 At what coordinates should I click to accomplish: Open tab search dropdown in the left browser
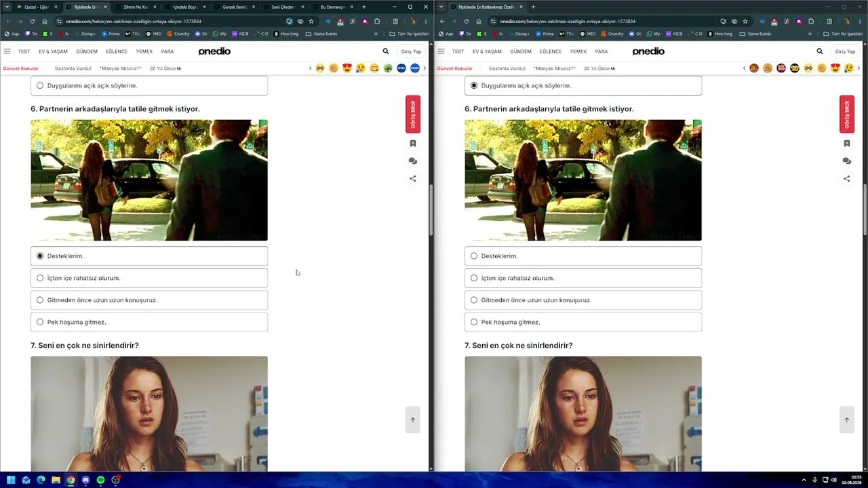(7, 7)
